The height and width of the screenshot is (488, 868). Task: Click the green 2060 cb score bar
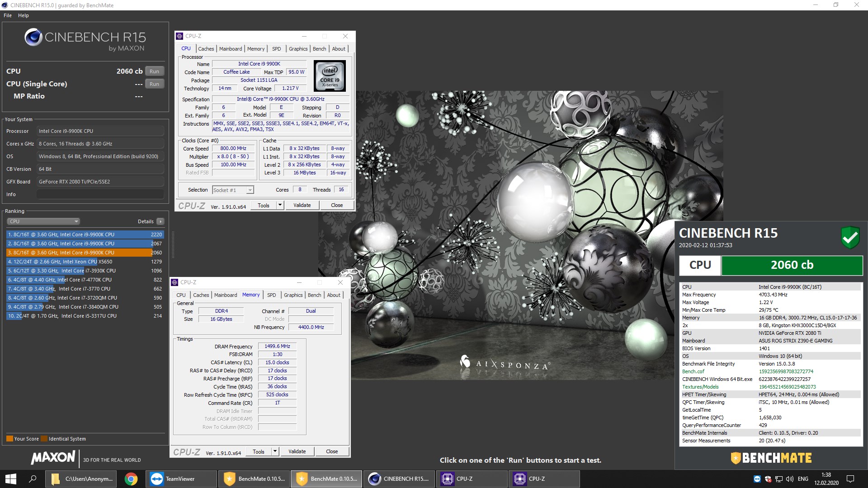point(792,265)
